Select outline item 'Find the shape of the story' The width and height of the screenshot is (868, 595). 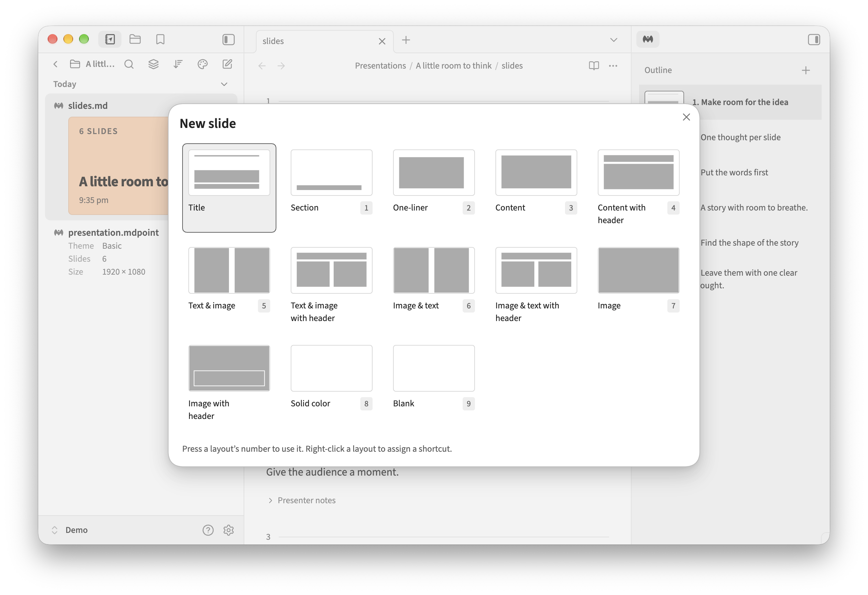point(749,243)
